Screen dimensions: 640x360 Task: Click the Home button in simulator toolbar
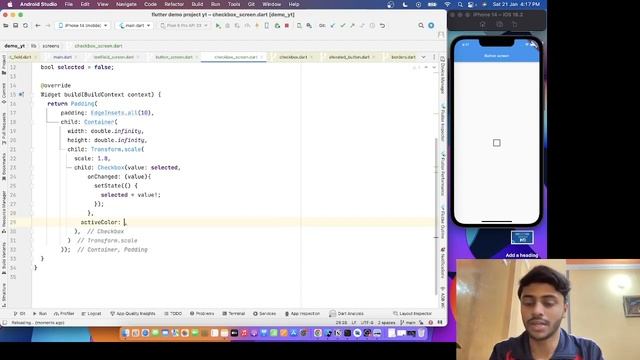pos(483,24)
